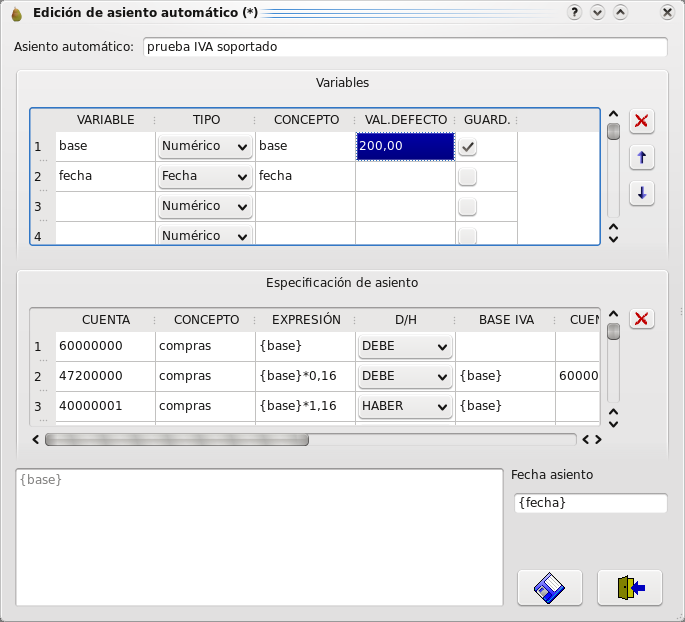
Task: Click the BASE IVA column header
Action: pyautogui.click(x=506, y=320)
